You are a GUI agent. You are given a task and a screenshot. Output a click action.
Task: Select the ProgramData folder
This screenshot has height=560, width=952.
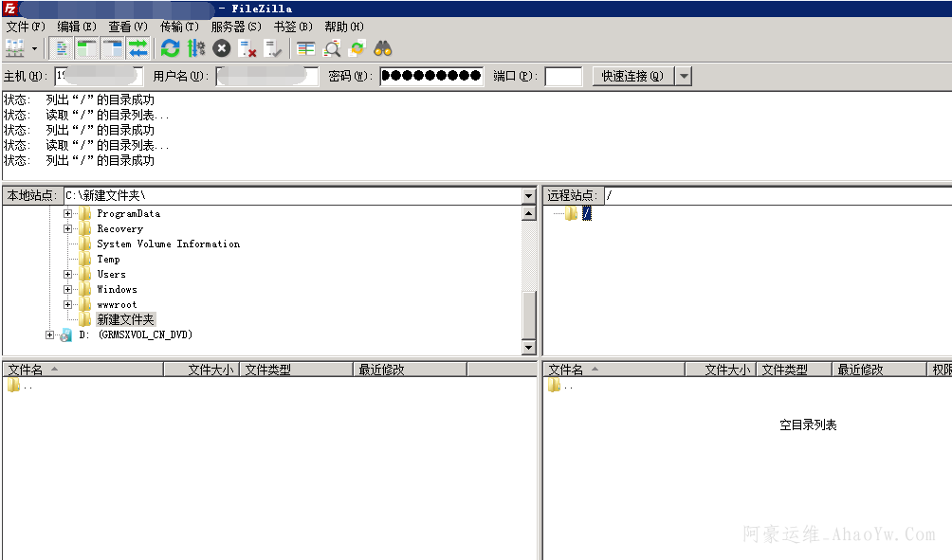[x=129, y=213]
